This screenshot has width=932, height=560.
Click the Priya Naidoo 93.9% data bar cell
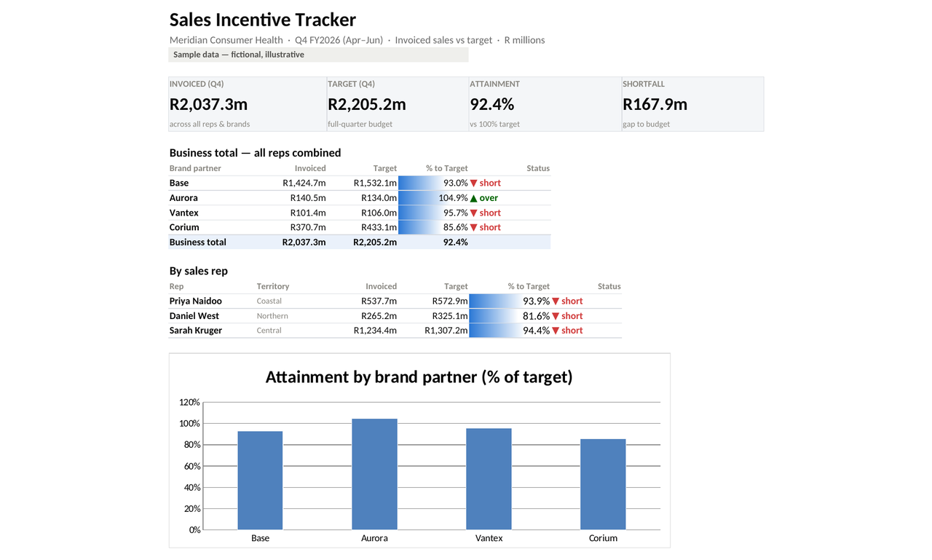tap(510, 301)
